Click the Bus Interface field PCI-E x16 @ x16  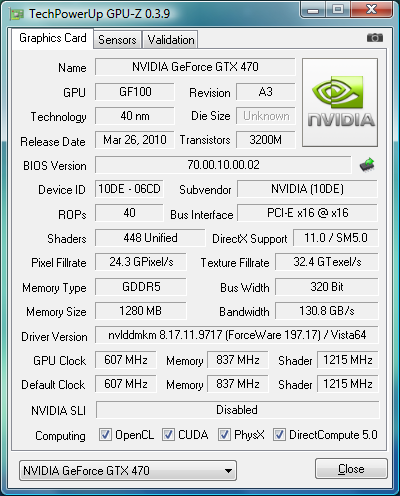coord(307,213)
